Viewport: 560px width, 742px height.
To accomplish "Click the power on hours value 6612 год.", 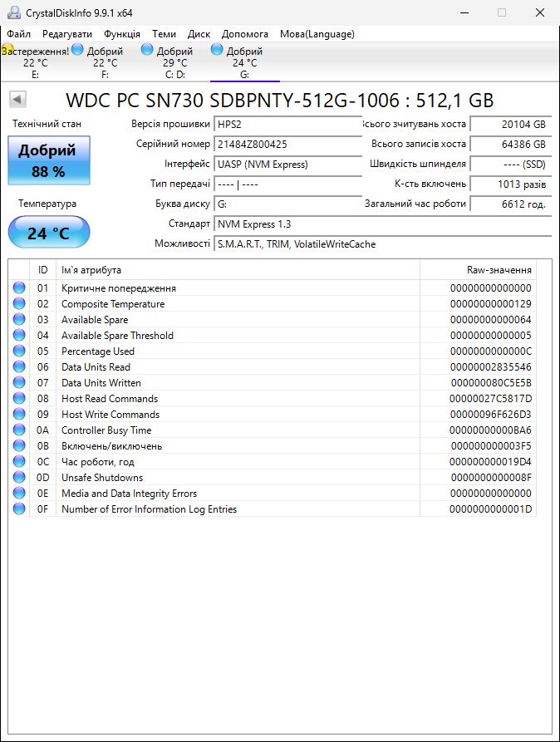I will coord(511,204).
